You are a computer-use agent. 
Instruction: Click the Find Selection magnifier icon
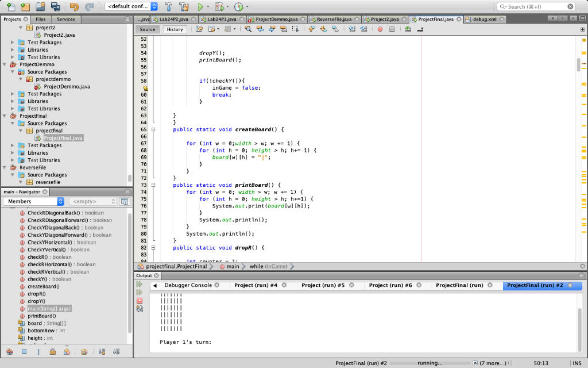[248, 29]
